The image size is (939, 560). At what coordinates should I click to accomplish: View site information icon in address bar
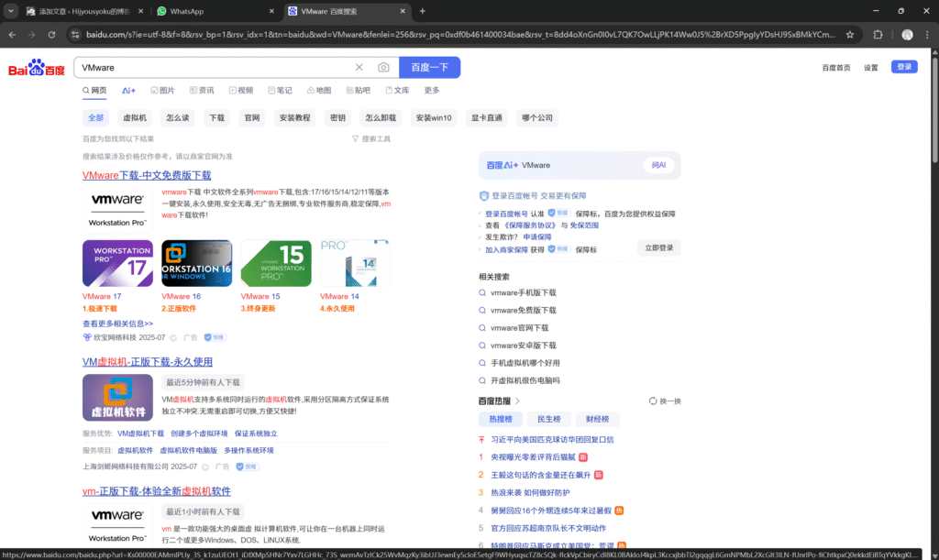(75, 35)
